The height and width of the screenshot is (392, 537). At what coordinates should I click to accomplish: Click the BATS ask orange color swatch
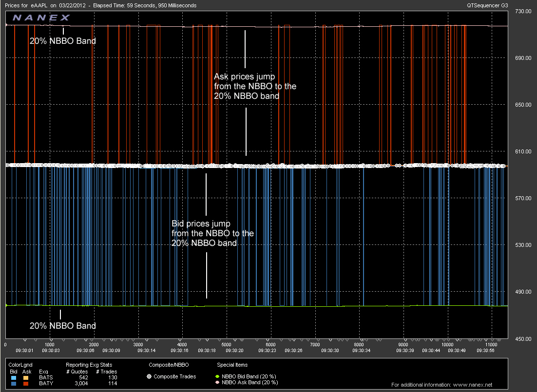(x=26, y=377)
